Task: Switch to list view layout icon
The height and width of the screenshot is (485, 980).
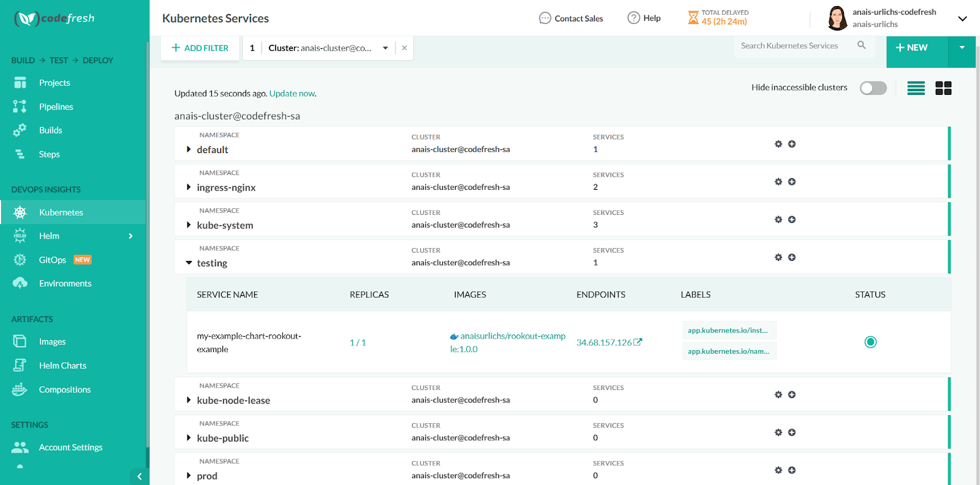Action: tap(916, 88)
